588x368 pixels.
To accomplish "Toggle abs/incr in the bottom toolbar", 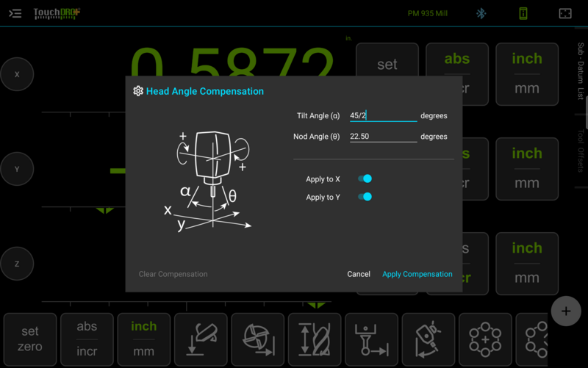I will (x=87, y=339).
